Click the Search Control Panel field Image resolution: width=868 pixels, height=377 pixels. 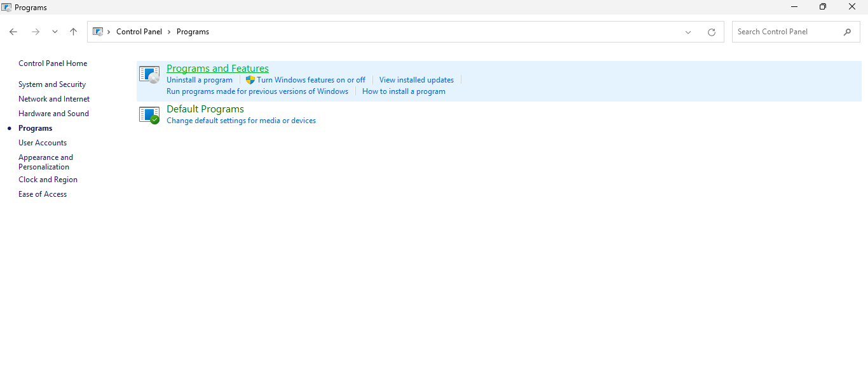point(787,32)
